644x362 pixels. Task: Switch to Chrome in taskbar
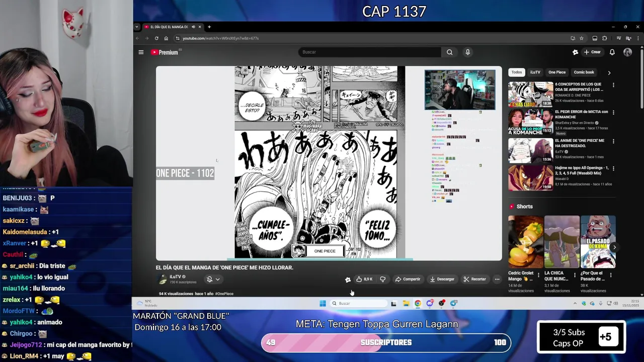tap(418, 303)
